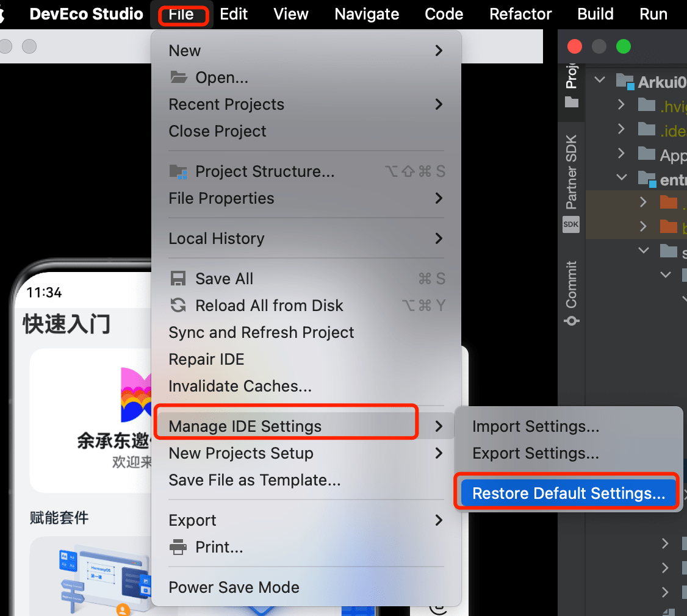Expand the .hvig folder chevron
The height and width of the screenshot is (616, 687).
click(621, 105)
